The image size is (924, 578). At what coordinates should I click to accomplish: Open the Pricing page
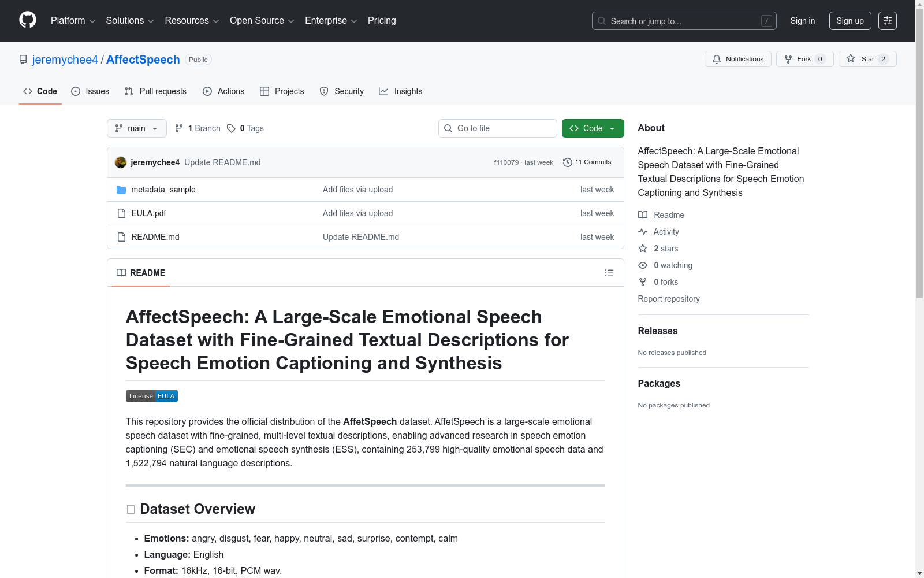(382, 21)
